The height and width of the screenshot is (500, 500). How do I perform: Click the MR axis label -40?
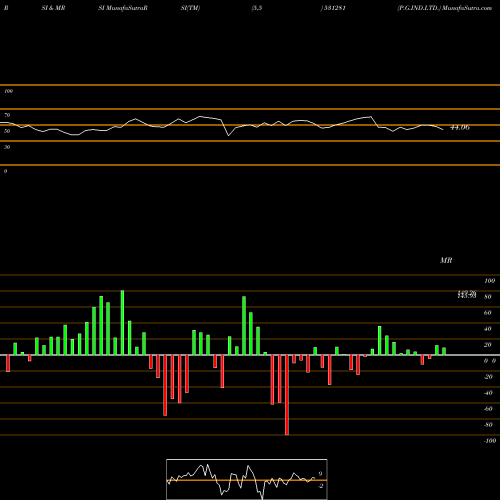coord(488,393)
